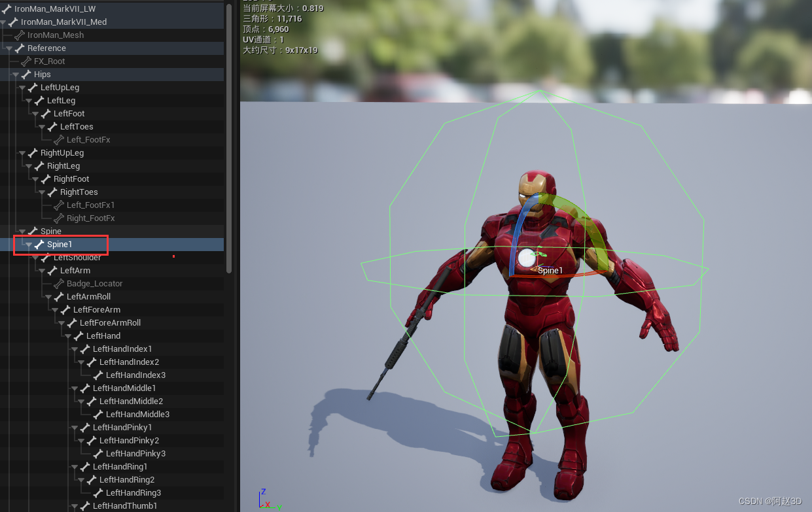Collapse the LeftHandRing1 branch
This screenshot has width=812, height=512.
click(75, 467)
